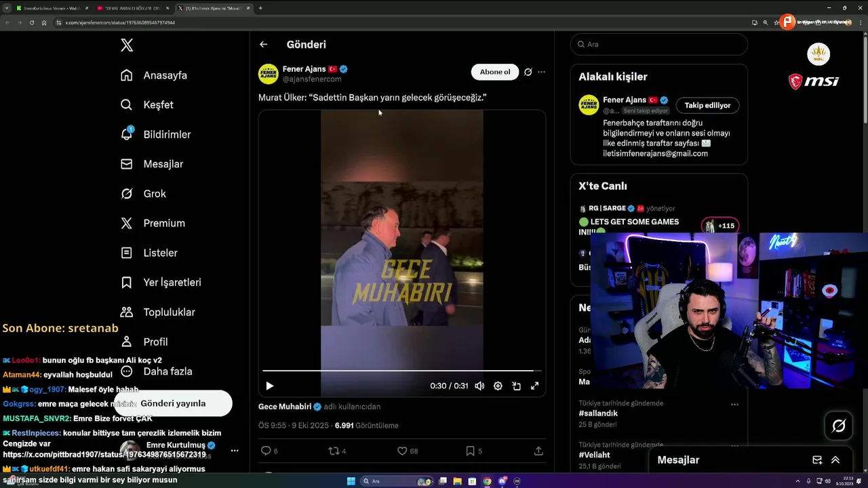868x488 pixels.
Task: Click the Ara search field on X
Action: pos(659,44)
